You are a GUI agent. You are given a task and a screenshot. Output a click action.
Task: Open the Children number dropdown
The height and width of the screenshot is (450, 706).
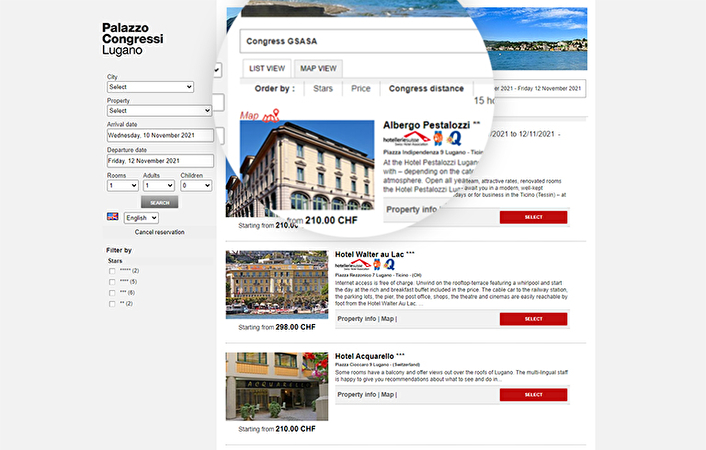click(x=196, y=186)
